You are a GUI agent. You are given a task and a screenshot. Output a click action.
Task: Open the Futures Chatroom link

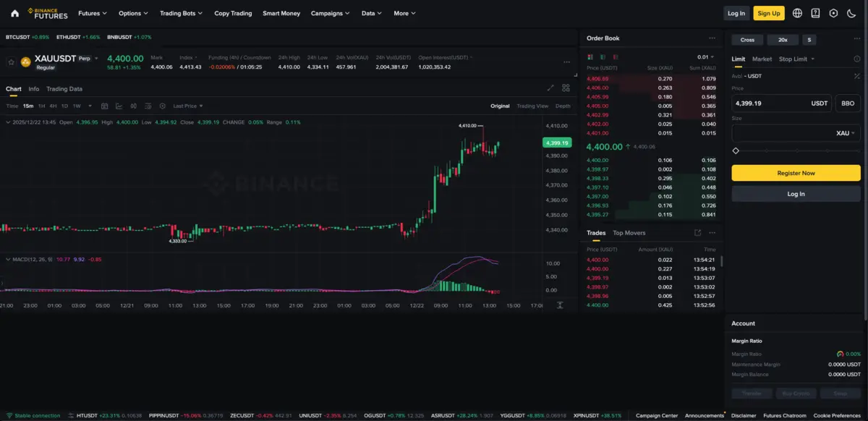click(783, 416)
